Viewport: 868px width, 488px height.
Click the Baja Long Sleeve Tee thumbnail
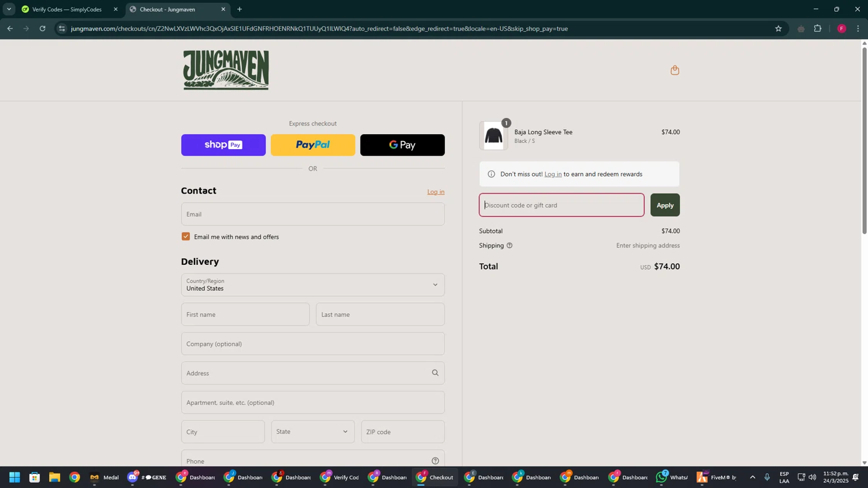point(494,136)
